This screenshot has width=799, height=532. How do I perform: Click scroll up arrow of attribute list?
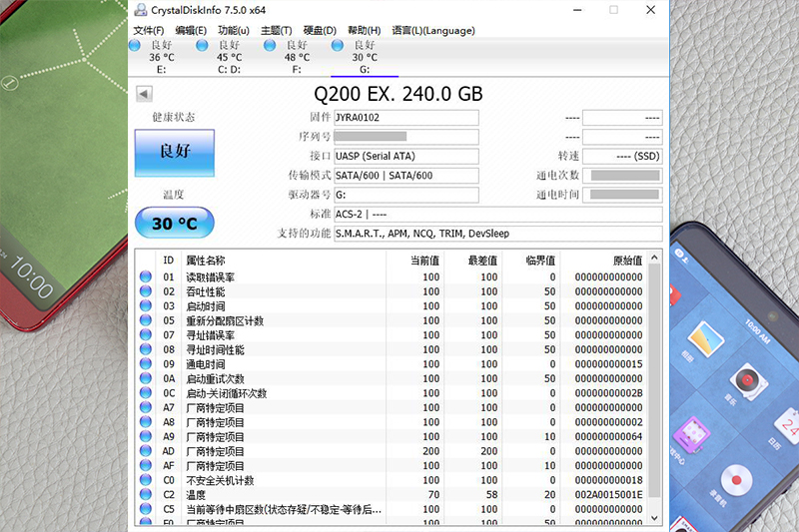[655, 258]
